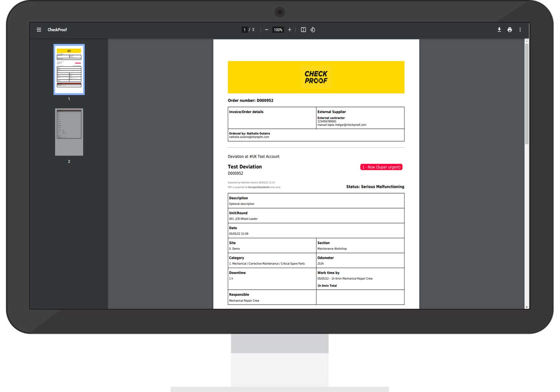The image size is (560, 392).
Task: Toggle the sidebar with the hamburger menu icon
Action: pos(39,30)
